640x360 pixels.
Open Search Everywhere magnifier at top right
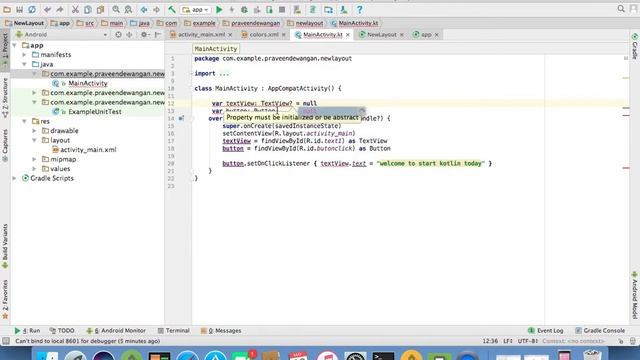621,9
